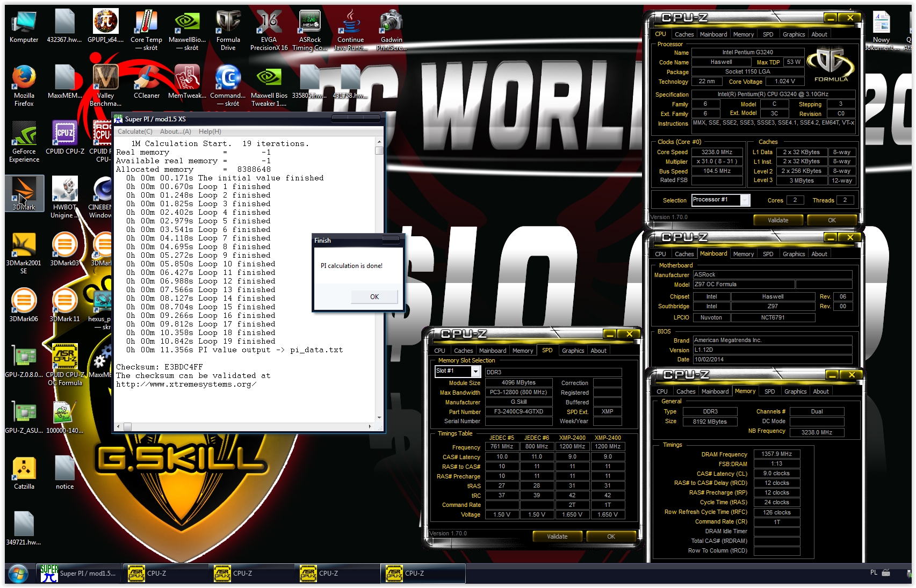Open Catzilla desktop icon
916x588 pixels.
(x=24, y=473)
